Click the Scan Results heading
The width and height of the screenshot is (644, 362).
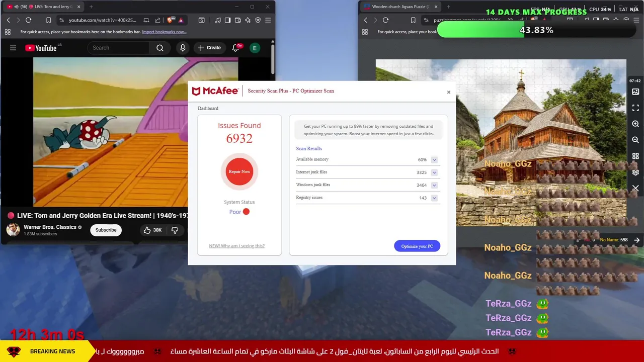[309, 148]
